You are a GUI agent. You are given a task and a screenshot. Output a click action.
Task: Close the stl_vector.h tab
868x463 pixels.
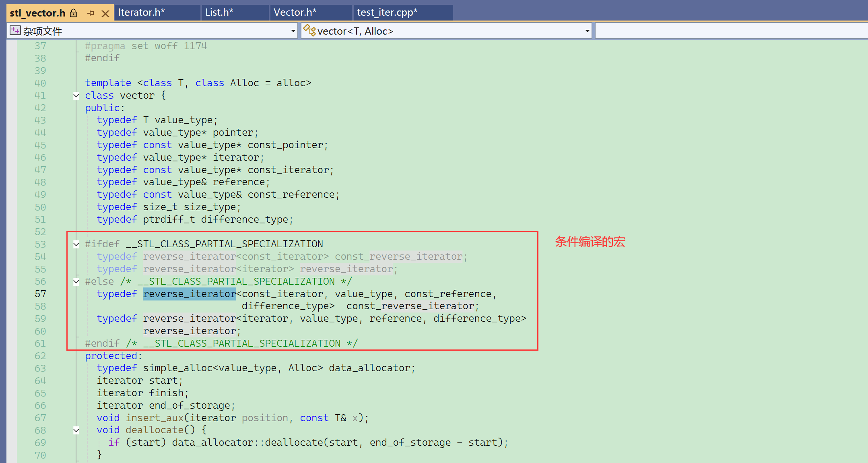point(105,13)
